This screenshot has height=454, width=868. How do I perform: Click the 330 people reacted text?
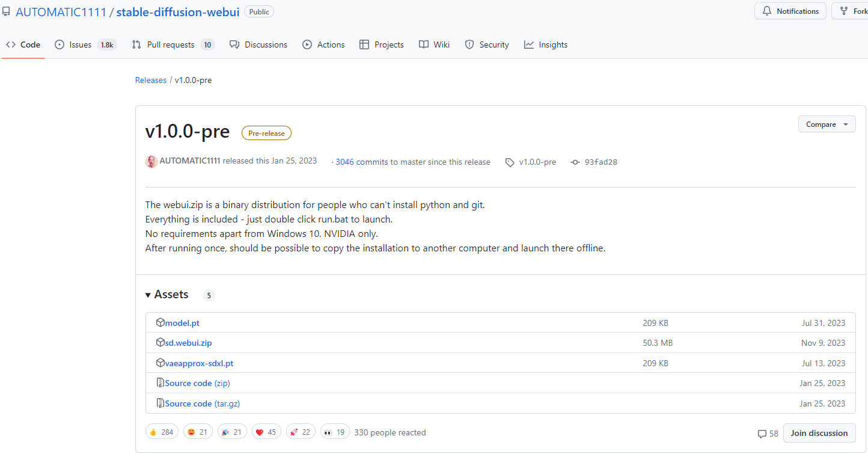click(x=390, y=432)
